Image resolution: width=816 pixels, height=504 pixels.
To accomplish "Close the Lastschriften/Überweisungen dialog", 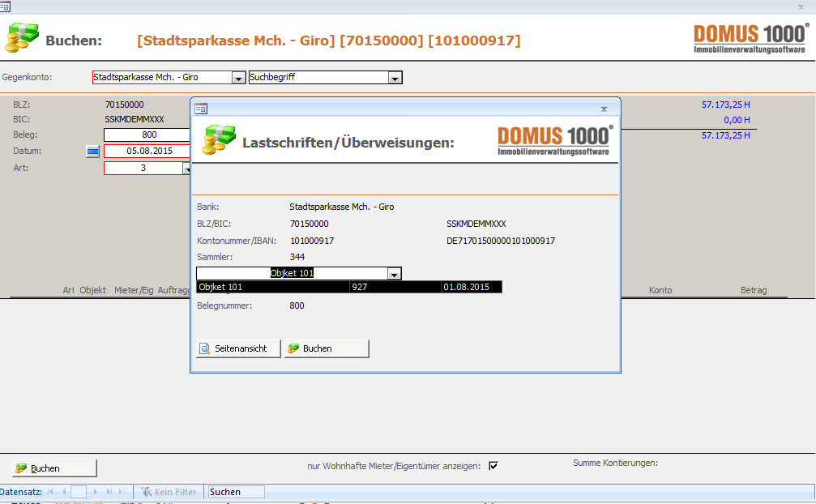I will coord(604,109).
